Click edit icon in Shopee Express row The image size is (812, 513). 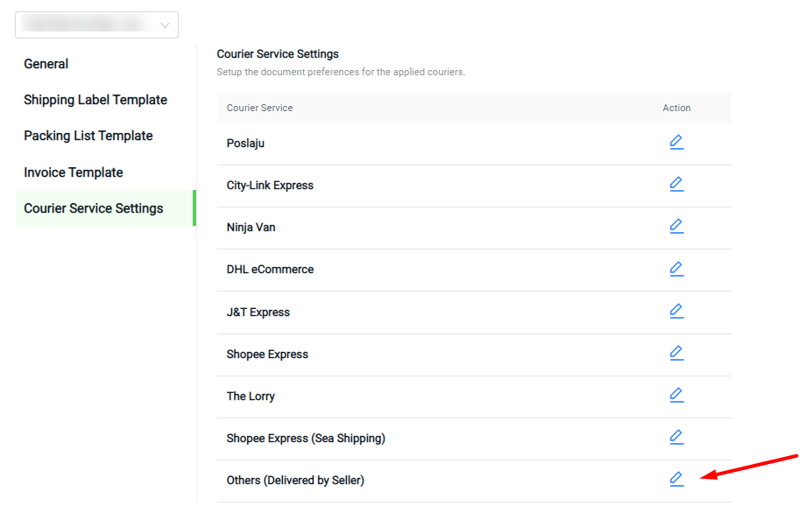[676, 353]
